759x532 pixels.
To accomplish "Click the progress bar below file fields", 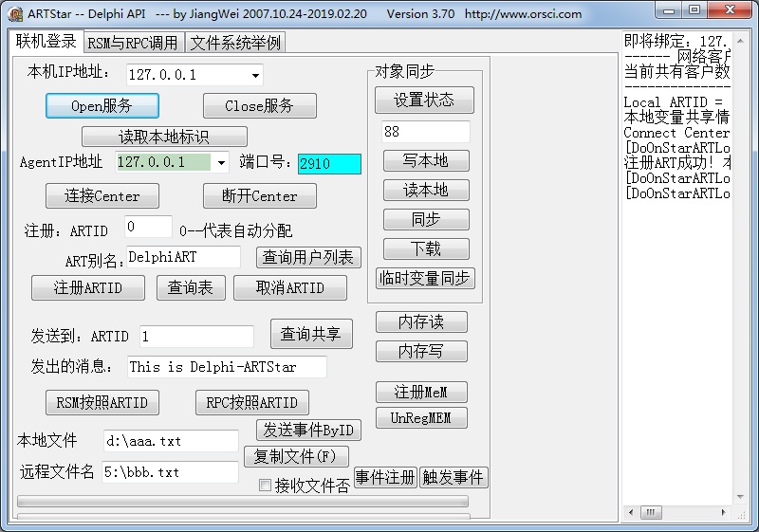I will coord(243,501).
